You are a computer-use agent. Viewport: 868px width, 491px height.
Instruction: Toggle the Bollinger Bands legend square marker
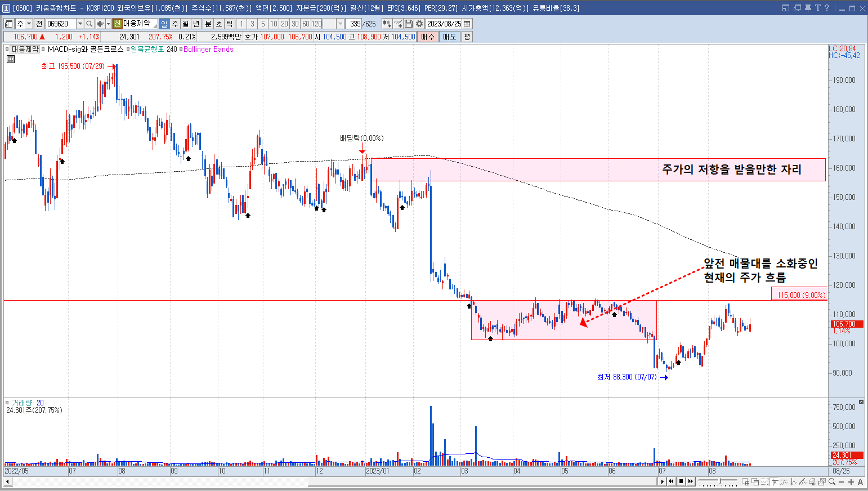coord(181,50)
